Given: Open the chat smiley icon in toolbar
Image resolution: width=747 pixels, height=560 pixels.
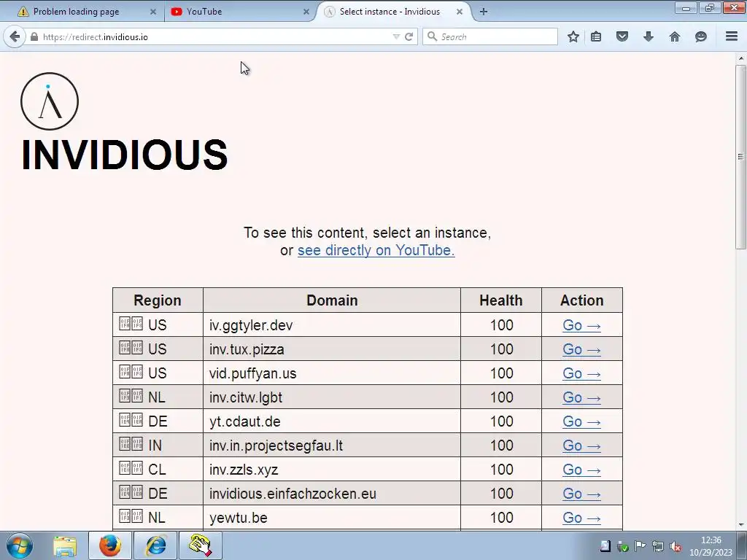Looking at the screenshot, I should click(701, 36).
